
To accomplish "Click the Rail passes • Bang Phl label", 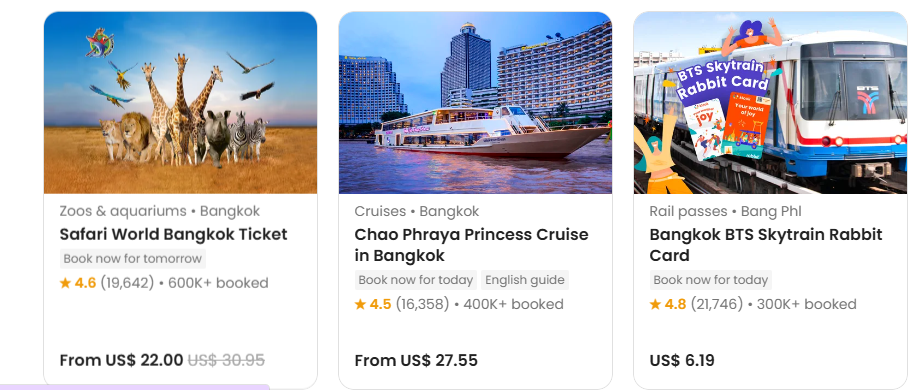I will pos(725,211).
